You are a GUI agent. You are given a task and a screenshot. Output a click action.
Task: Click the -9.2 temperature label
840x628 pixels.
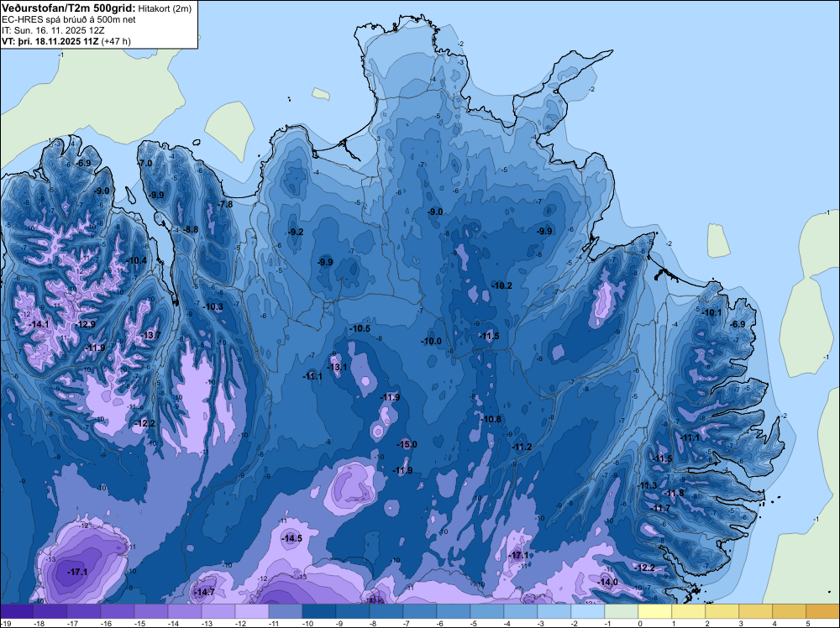coord(295,232)
